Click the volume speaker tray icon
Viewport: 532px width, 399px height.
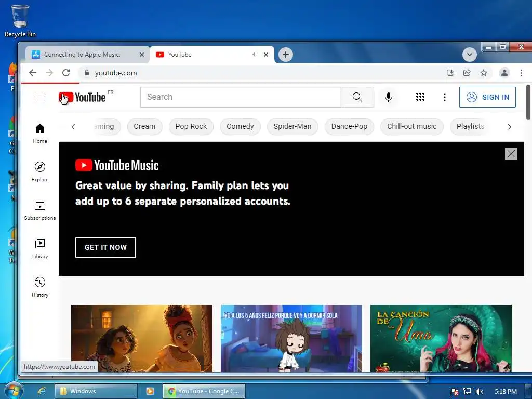pos(479,392)
